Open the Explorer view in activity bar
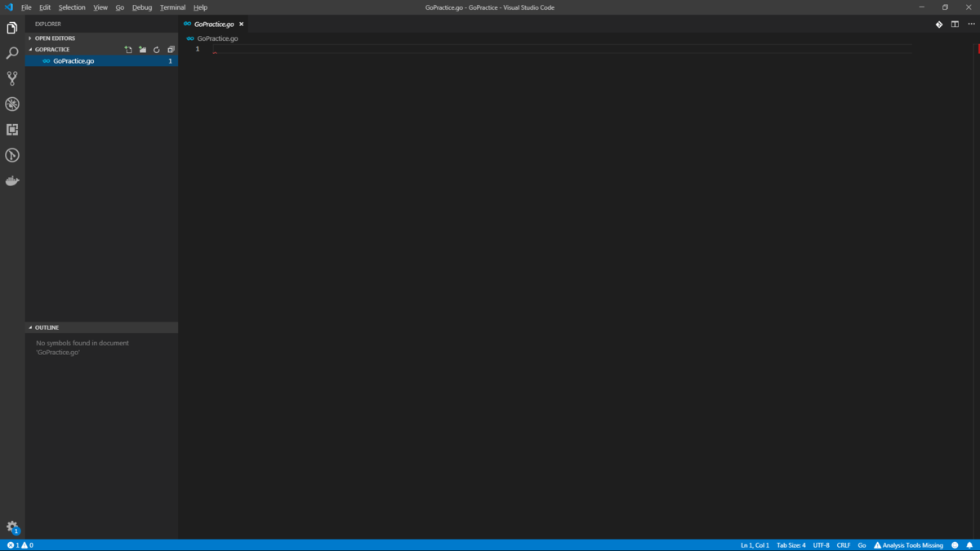980x551 pixels. (12, 28)
